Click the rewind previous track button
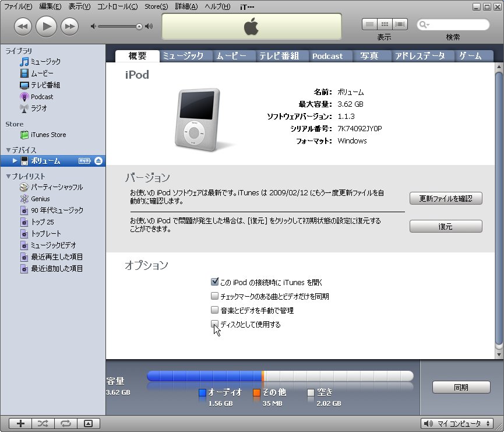Screen dimensions: 504x432 23,26
